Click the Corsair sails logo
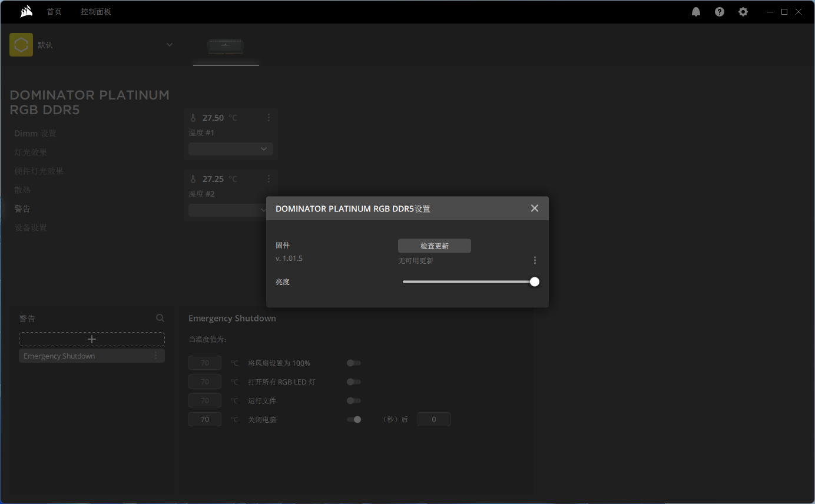 pos(26,12)
